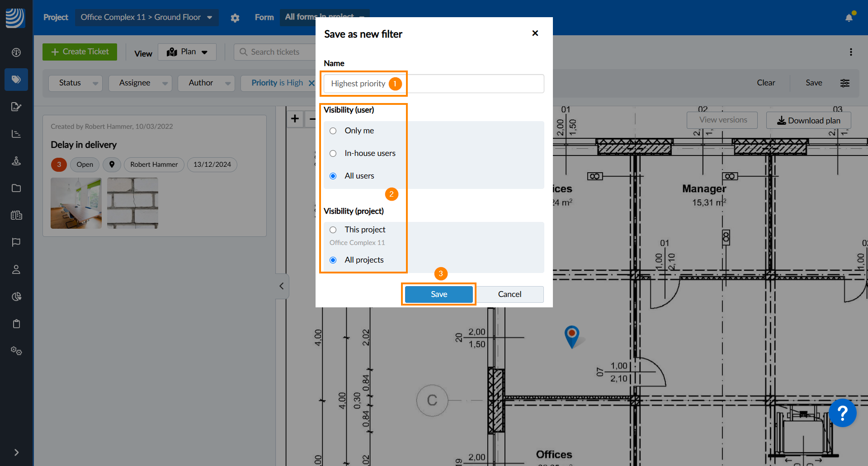Open the Plan view dropdown

(187, 52)
